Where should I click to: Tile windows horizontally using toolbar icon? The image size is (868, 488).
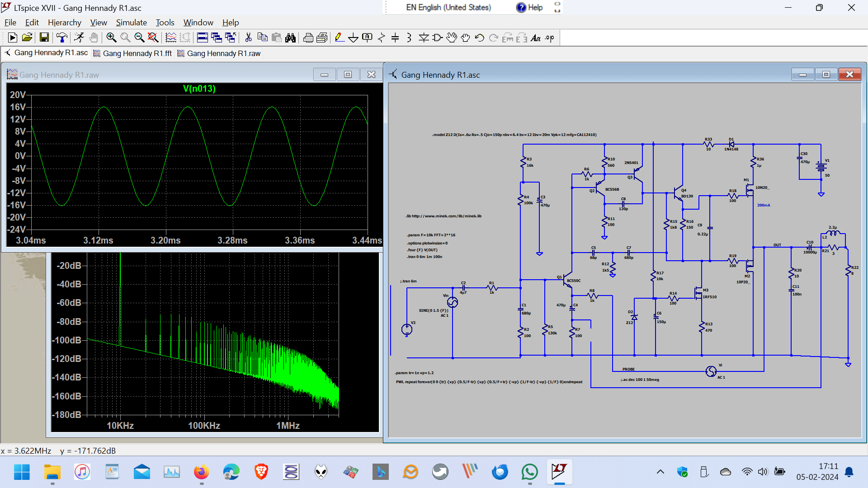tap(203, 38)
